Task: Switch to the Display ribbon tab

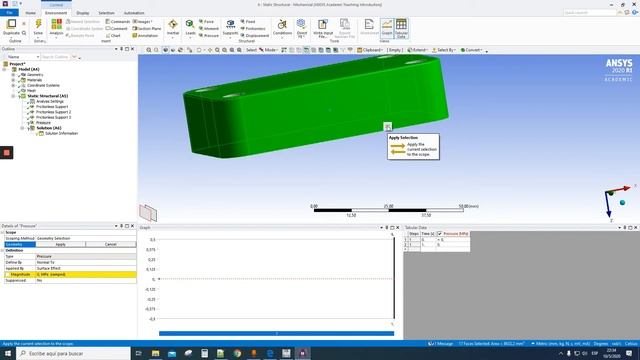Action: click(82, 13)
